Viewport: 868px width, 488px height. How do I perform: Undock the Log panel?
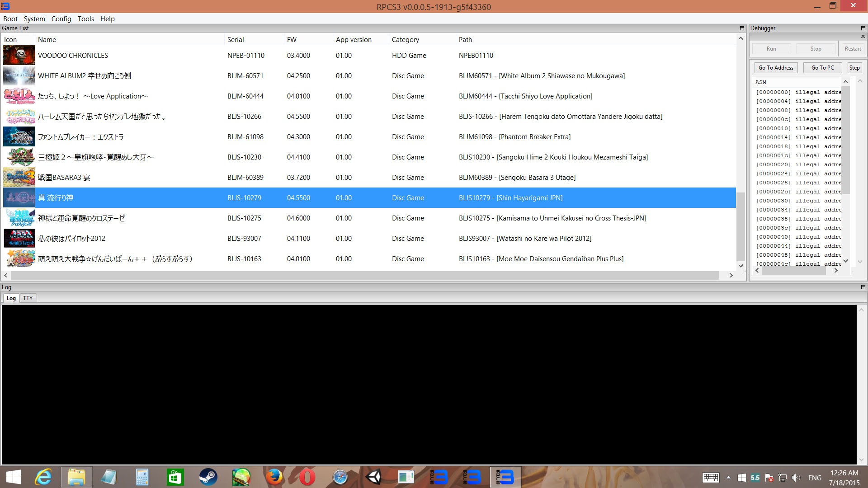(x=863, y=287)
